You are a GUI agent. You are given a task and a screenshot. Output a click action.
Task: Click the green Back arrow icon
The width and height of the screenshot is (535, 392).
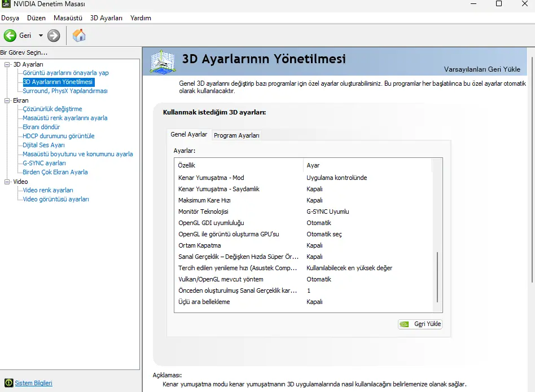(x=10, y=36)
